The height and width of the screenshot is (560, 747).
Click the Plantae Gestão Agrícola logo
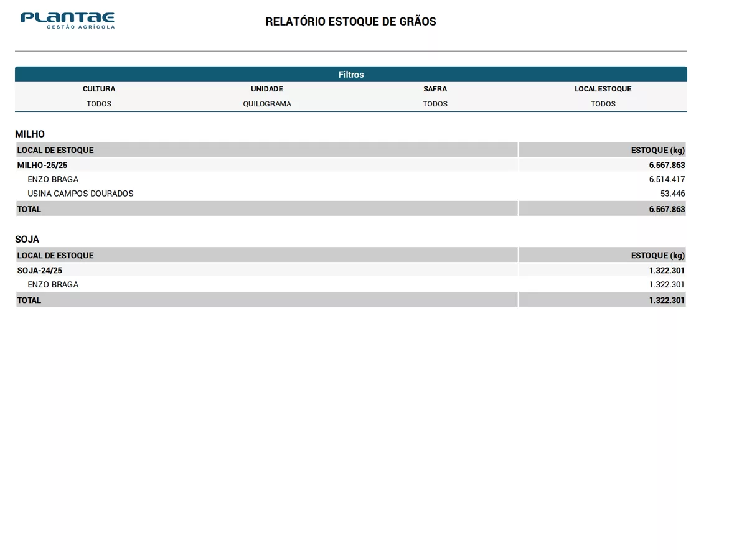pos(68,21)
